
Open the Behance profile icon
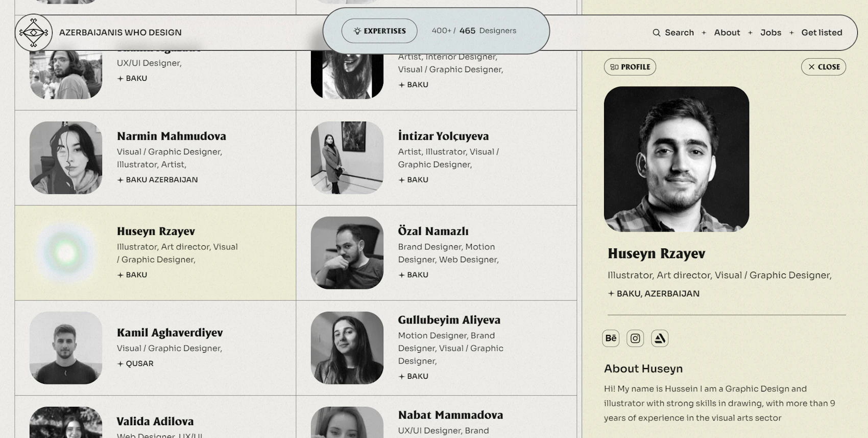[x=611, y=338]
